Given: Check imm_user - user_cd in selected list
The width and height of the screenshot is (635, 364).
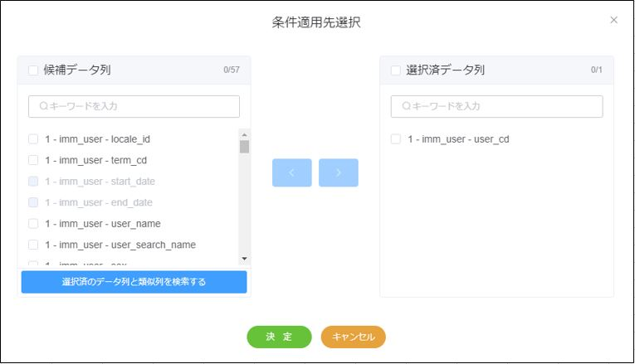Looking at the screenshot, I should 396,139.
